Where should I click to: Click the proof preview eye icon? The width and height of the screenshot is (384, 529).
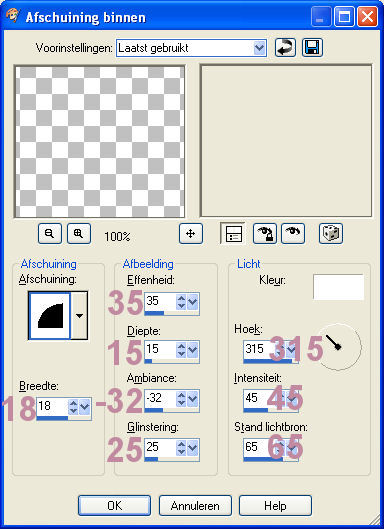click(293, 233)
